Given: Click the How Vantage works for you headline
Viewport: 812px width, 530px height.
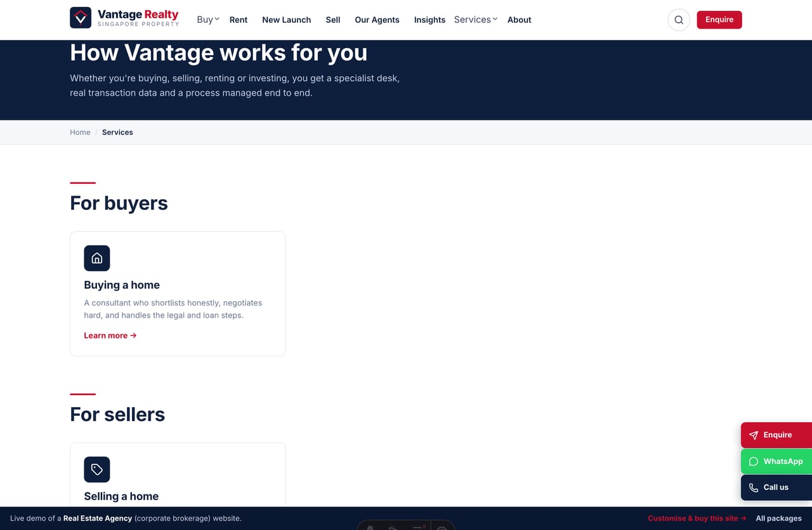Looking at the screenshot, I should click(219, 53).
